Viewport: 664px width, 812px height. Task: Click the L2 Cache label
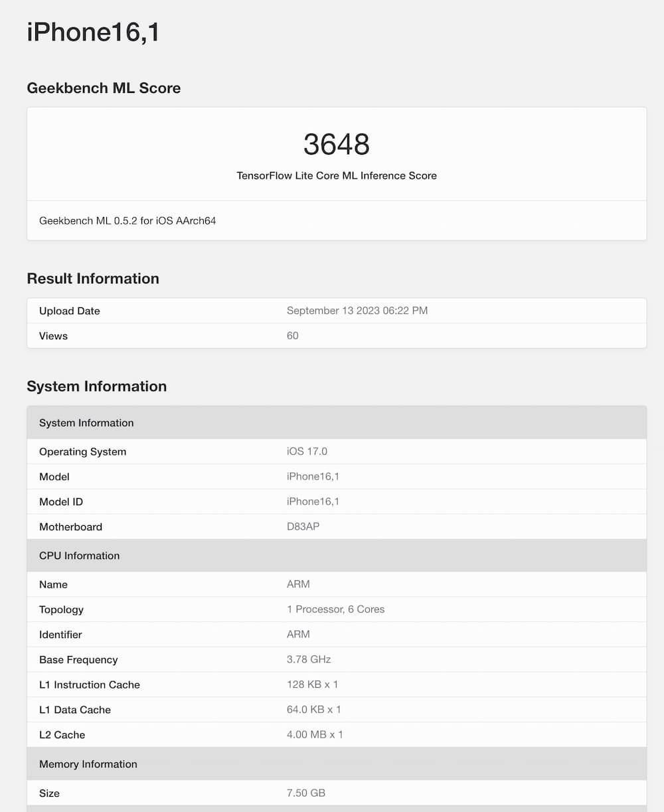62,735
